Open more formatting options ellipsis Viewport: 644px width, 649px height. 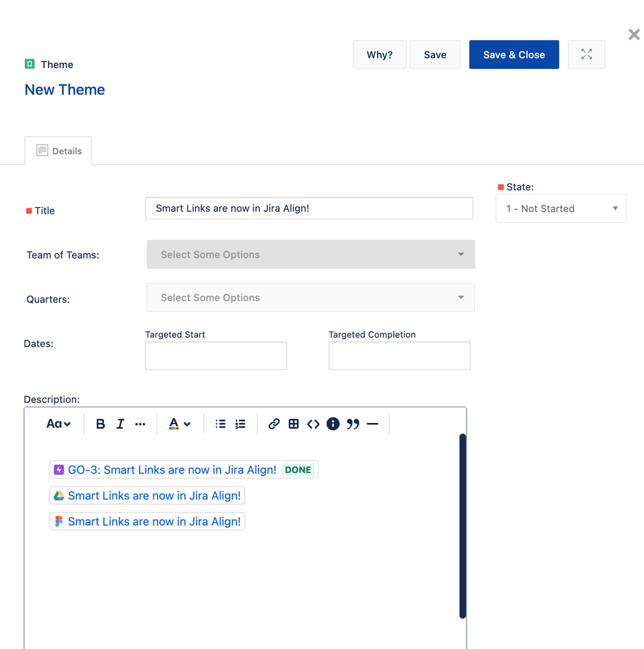tap(140, 424)
